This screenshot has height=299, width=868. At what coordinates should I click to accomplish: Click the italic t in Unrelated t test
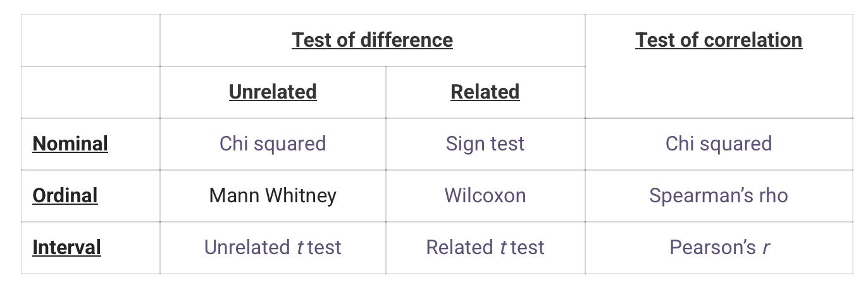pos(300,247)
